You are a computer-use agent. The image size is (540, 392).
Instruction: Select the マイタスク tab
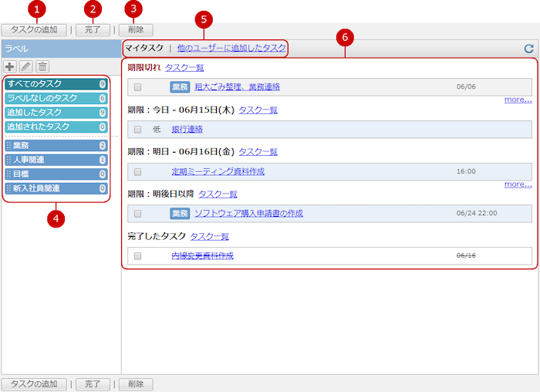tap(144, 48)
